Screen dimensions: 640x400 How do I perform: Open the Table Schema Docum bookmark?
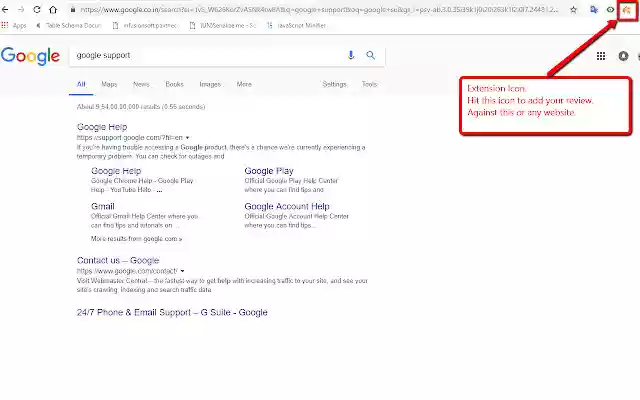(69, 25)
